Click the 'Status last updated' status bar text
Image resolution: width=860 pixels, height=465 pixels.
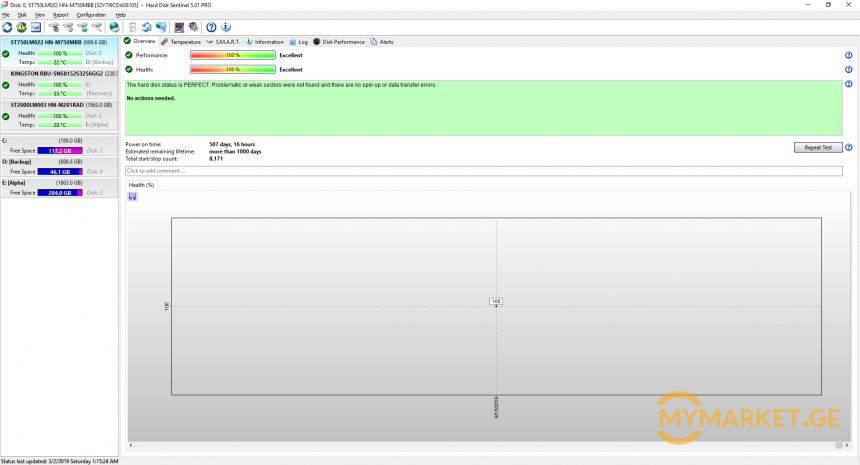[x=59, y=461]
